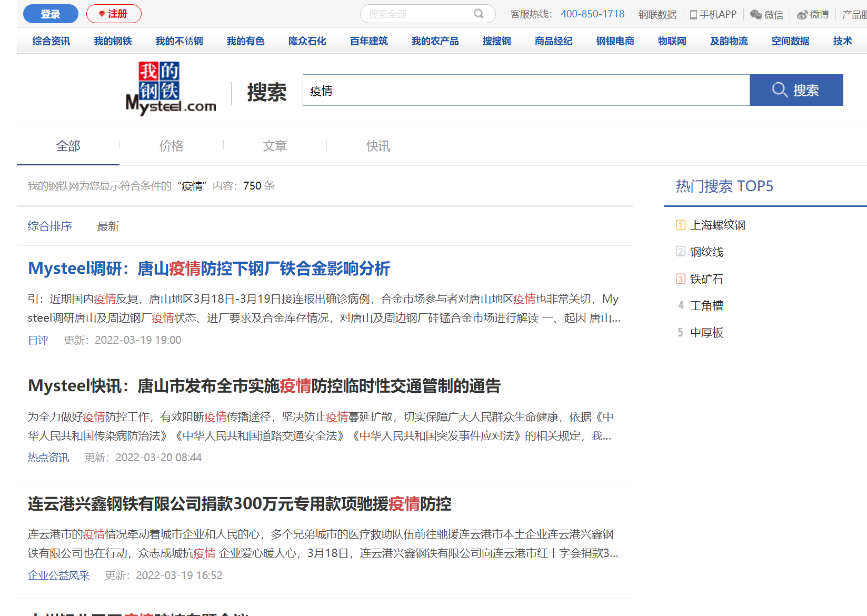Open the WeChat icon link

point(766,14)
